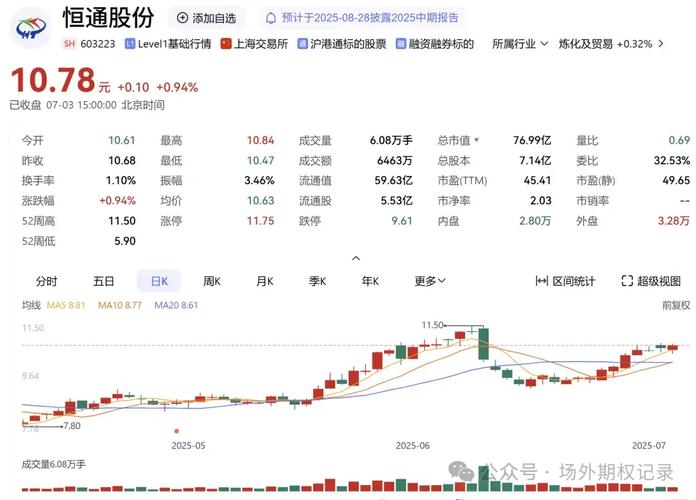The width and height of the screenshot is (696, 500).
Task: Click the 今开 value 10.61
Action: pyautogui.click(x=122, y=140)
